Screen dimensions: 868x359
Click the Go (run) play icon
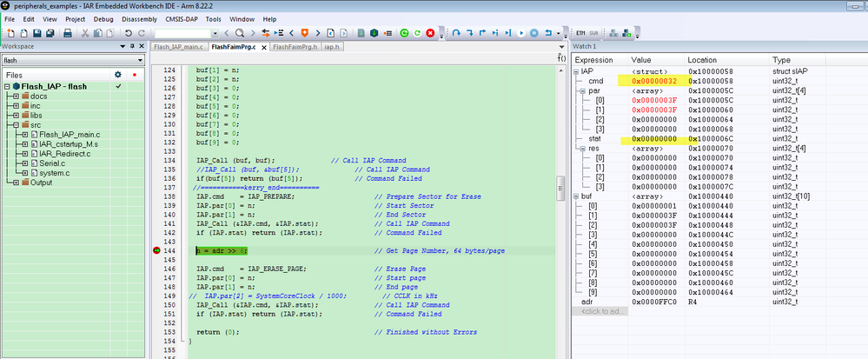click(x=521, y=33)
